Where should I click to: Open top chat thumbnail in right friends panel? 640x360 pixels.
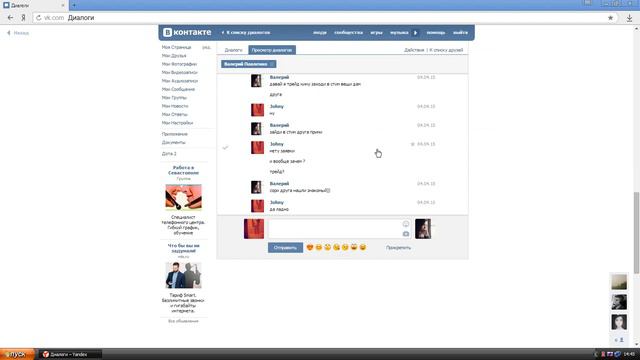pos(619,282)
